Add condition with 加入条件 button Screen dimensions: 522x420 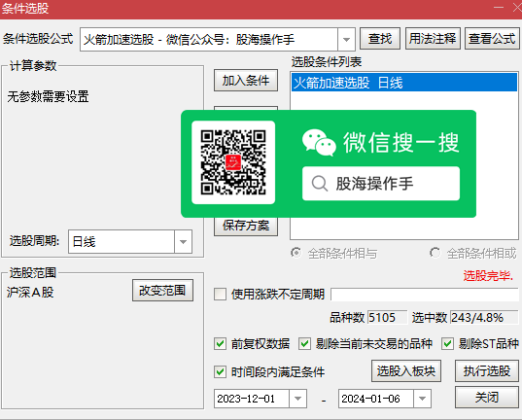[x=246, y=81]
